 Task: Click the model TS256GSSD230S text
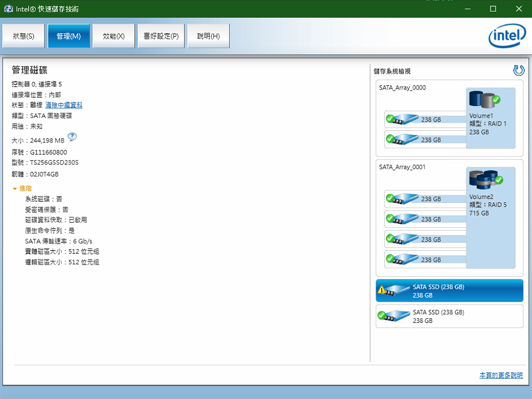point(54,163)
